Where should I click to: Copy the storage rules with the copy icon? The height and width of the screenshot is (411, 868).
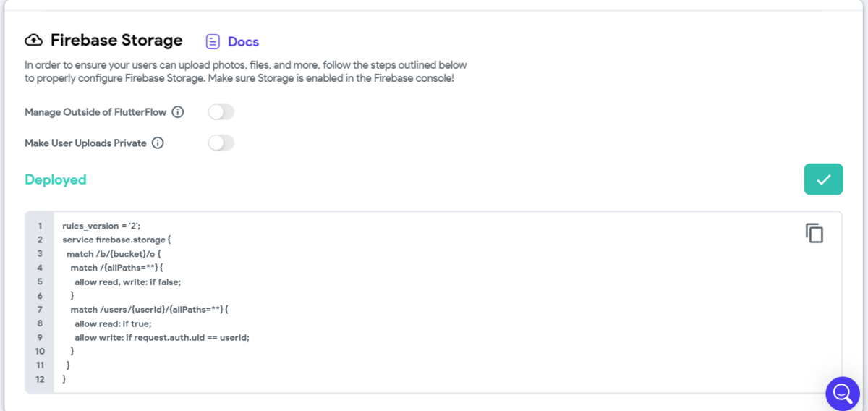814,233
